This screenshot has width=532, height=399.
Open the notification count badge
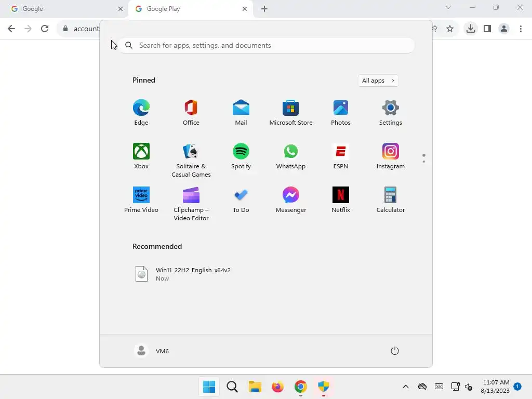click(x=517, y=386)
